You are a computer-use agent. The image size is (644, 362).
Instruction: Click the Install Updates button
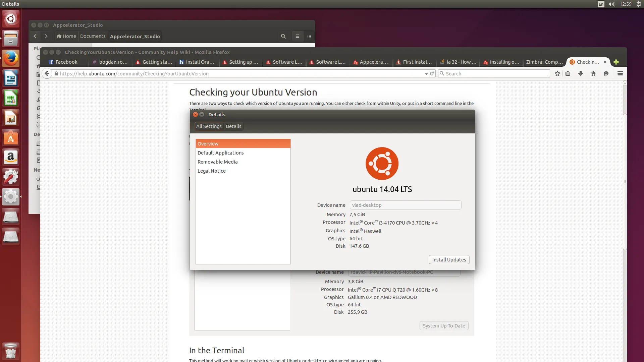click(449, 259)
